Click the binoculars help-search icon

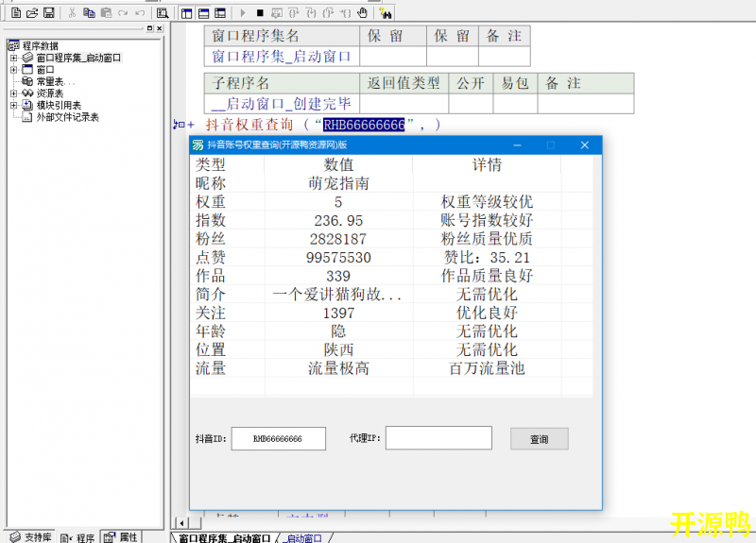[x=386, y=13]
